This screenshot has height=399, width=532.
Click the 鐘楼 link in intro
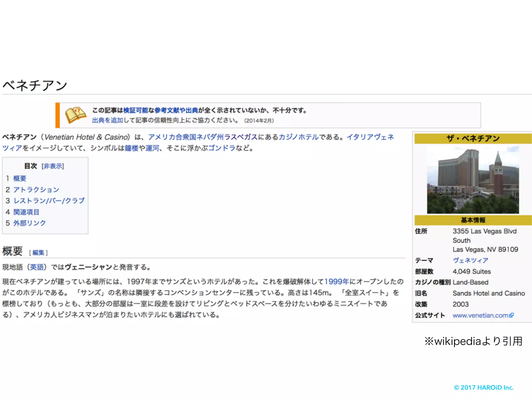131,148
